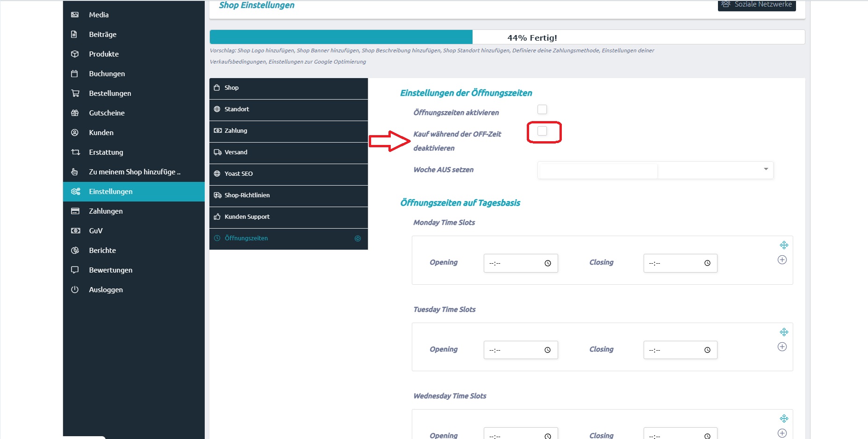Select the Öffnungszeiten settings tab
Viewport: 868px width, 439px height.
point(288,239)
